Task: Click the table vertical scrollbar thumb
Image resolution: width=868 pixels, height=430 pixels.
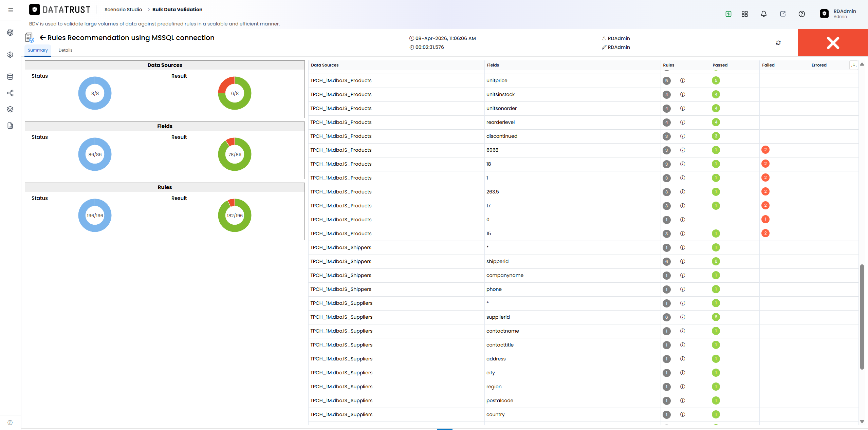Action: click(862, 317)
